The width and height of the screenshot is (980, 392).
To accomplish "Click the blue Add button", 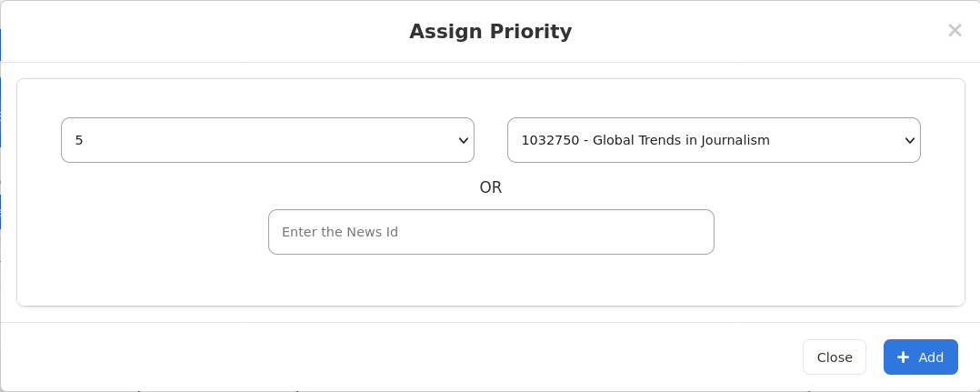I will pos(920,357).
